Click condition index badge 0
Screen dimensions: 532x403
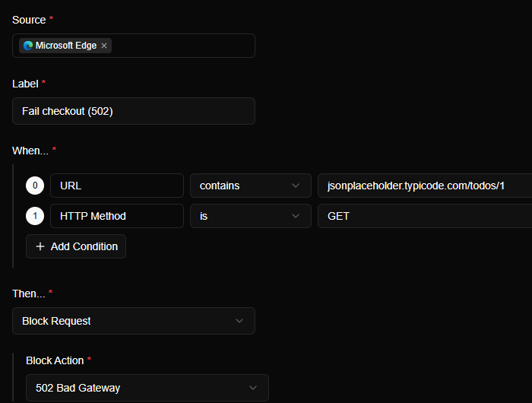tap(35, 186)
